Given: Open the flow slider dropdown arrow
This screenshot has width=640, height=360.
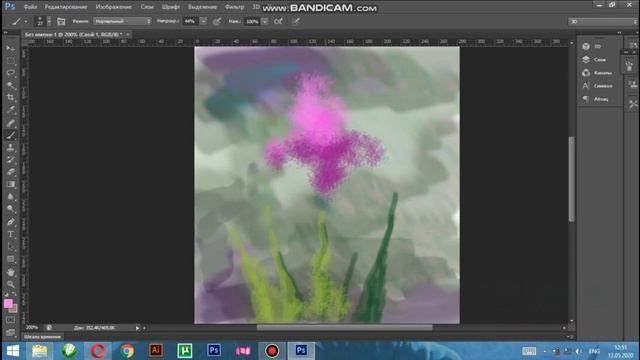Looking at the screenshot, I should coord(264,21).
